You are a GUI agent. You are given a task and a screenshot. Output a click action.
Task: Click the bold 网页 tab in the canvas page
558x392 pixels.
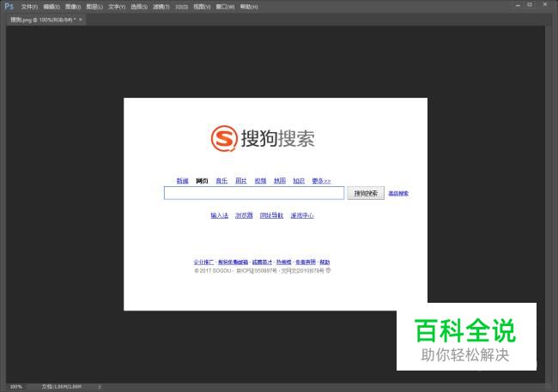tap(202, 181)
